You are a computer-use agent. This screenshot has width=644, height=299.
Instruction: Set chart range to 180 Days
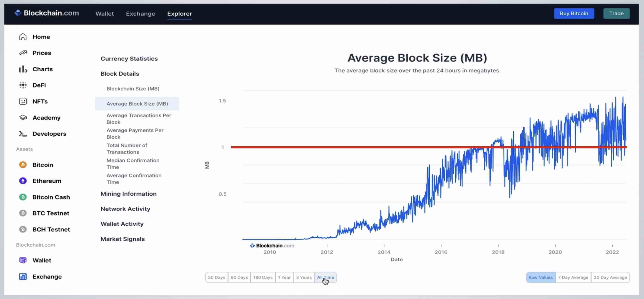(263, 277)
